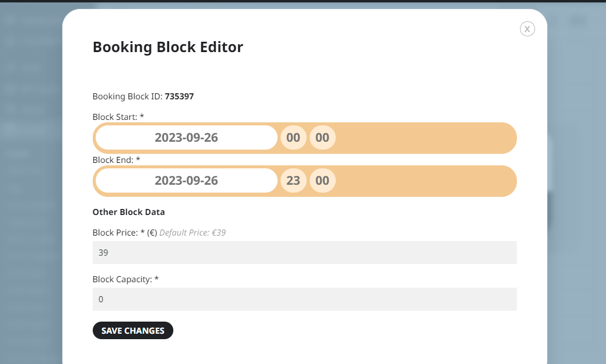
Task: Select the Block Start hour value
Action: click(293, 137)
